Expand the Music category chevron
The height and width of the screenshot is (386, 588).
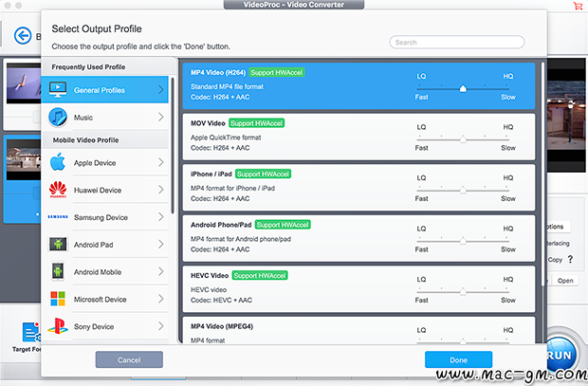[x=161, y=117]
